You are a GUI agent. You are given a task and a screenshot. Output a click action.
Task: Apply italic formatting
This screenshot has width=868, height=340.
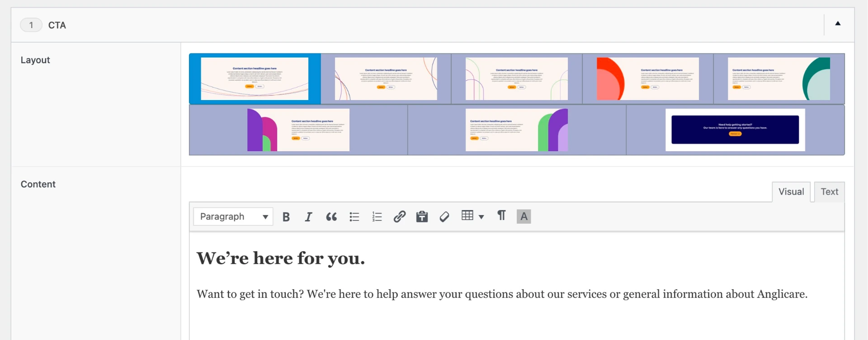coord(308,217)
